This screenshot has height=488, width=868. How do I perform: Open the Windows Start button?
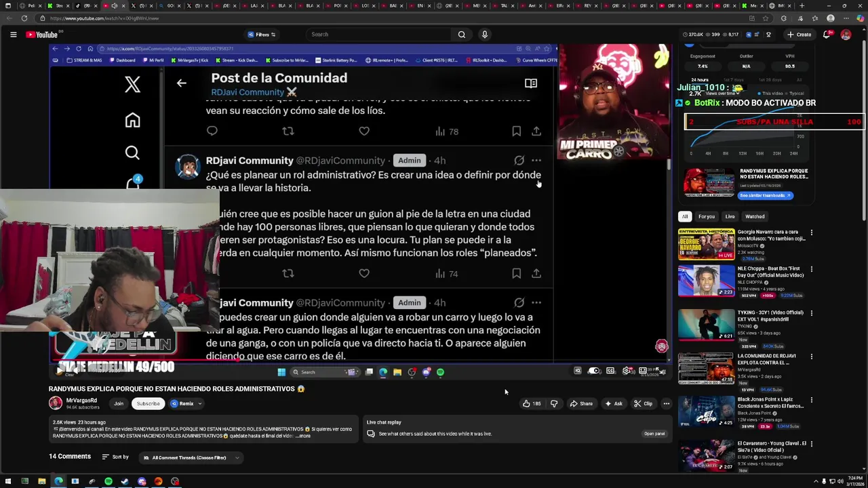point(7,481)
